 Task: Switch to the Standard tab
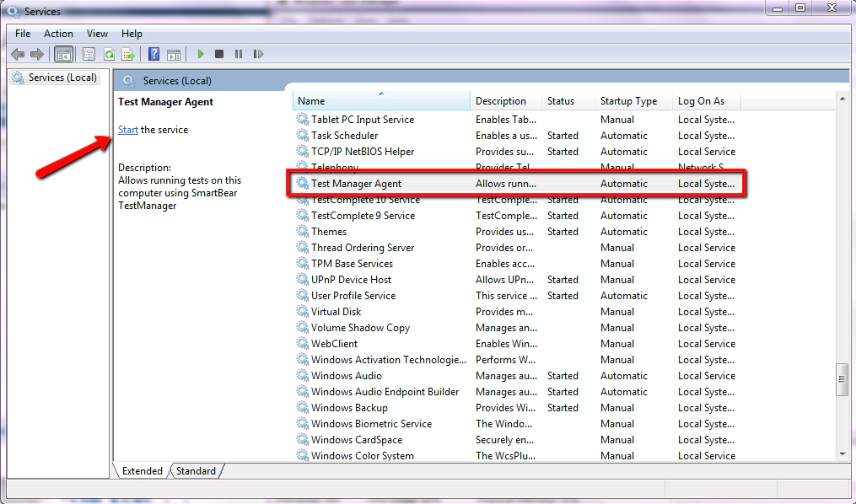pyautogui.click(x=195, y=471)
